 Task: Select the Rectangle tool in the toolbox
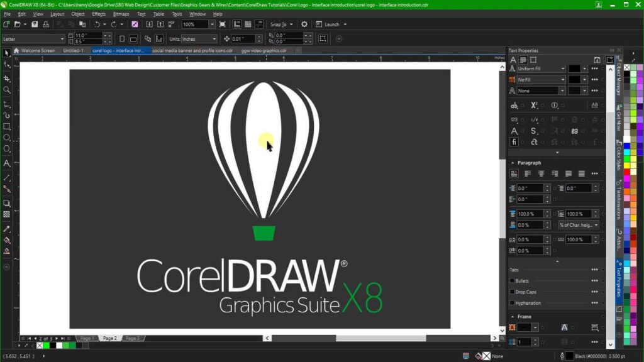click(x=6, y=127)
